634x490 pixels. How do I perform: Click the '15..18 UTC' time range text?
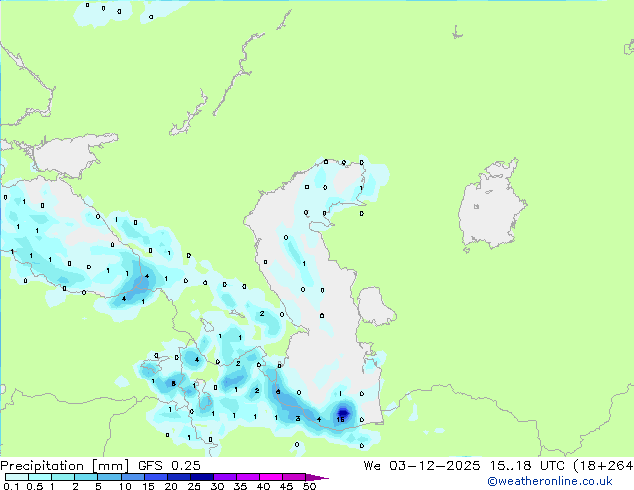tap(527, 466)
